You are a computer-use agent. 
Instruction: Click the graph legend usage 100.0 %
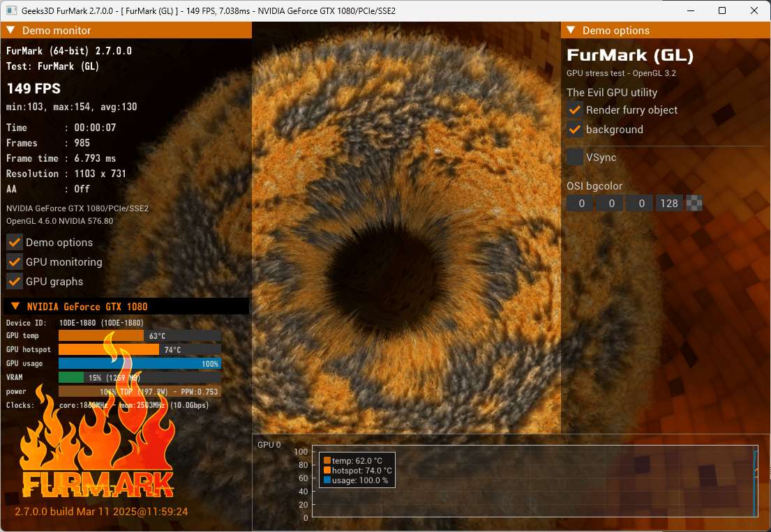356,480
